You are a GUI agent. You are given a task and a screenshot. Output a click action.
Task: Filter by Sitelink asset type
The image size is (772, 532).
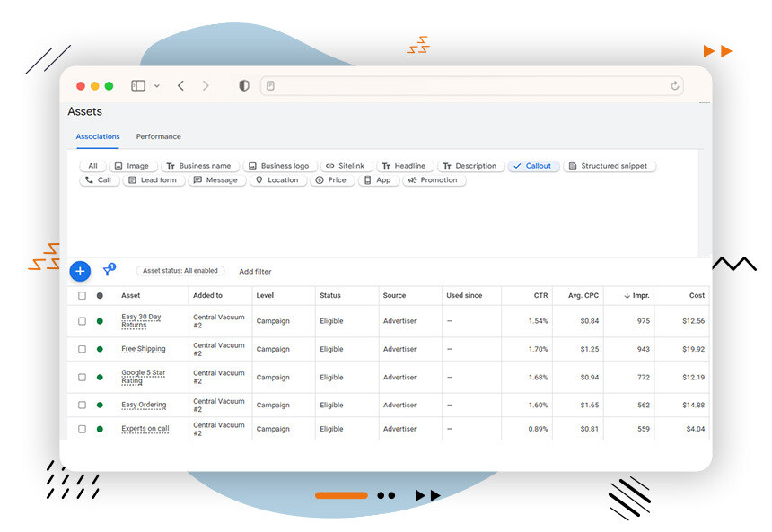pyautogui.click(x=346, y=166)
